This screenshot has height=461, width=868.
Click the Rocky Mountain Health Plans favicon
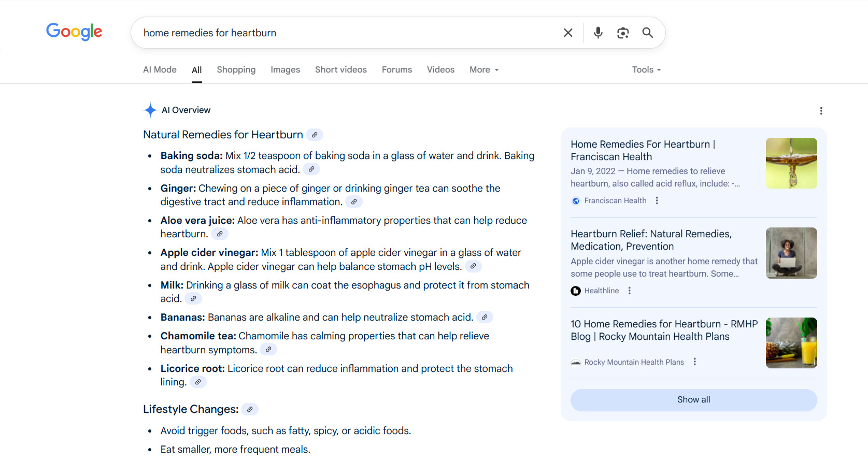(576, 362)
